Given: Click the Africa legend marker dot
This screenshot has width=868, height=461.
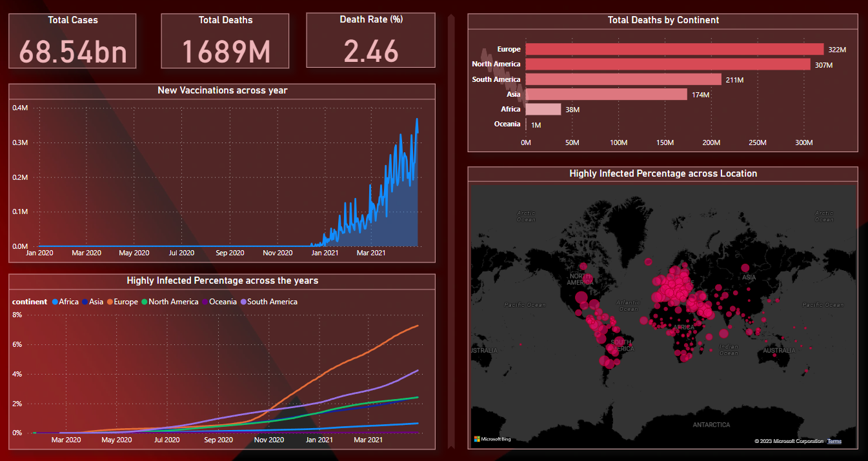Looking at the screenshot, I should coord(56,302).
